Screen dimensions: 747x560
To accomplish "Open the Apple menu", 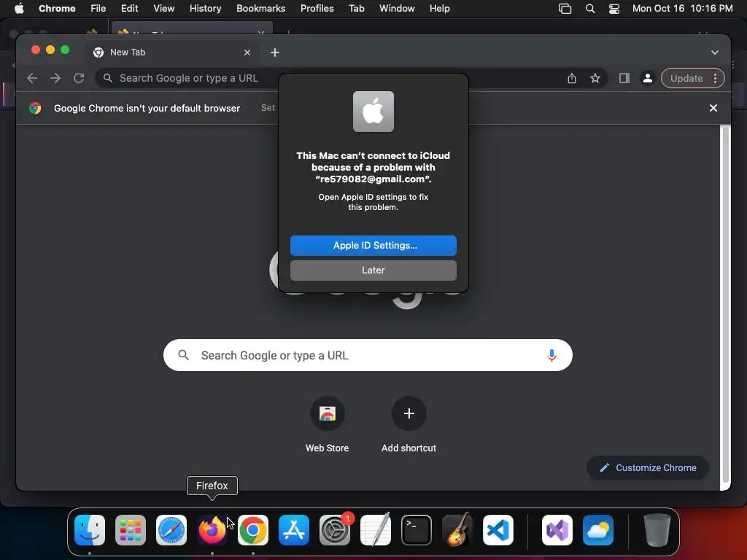I will coord(19,9).
